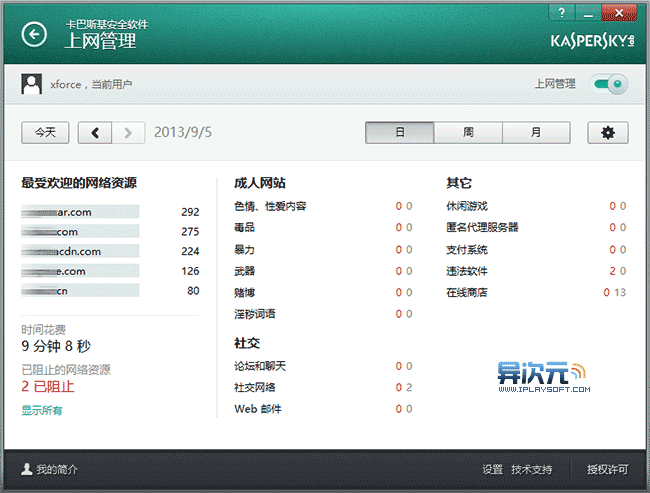
Task: Switch to the 月 monthly view tab
Action: point(536,133)
